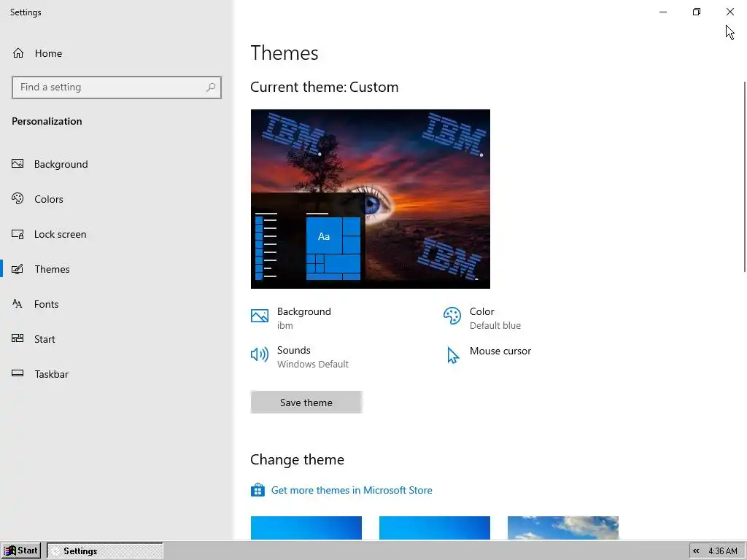
Task: Close the Settings window
Action: (729, 12)
